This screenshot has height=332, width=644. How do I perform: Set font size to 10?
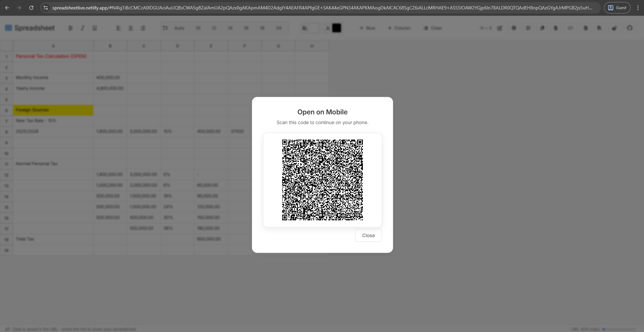(x=198, y=28)
